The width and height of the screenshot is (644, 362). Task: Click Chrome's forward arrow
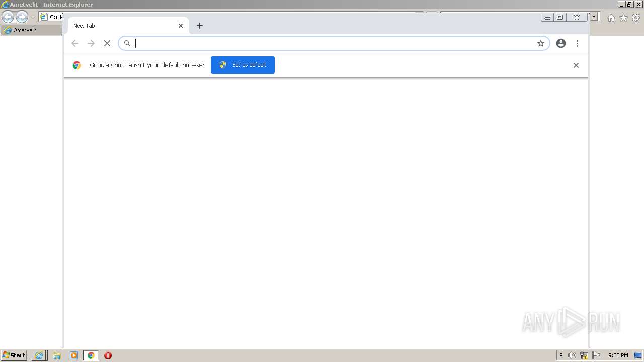(x=91, y=43)
